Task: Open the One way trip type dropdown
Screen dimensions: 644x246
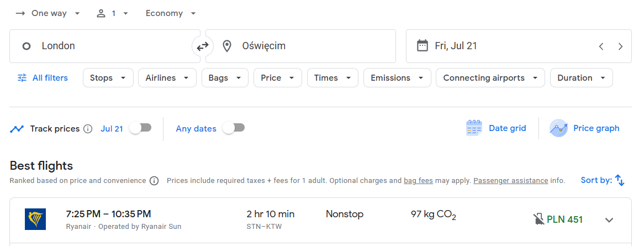Action: click(x=48, y=13)
